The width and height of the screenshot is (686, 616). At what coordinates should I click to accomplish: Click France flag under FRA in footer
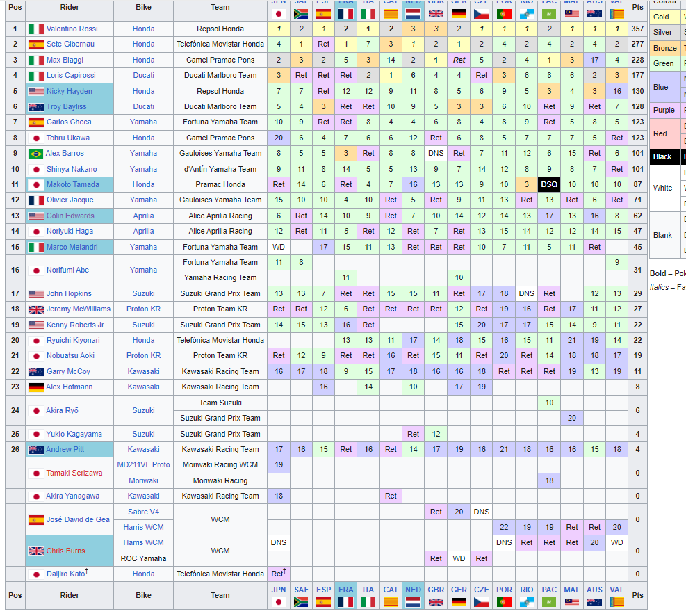point(346,602)
